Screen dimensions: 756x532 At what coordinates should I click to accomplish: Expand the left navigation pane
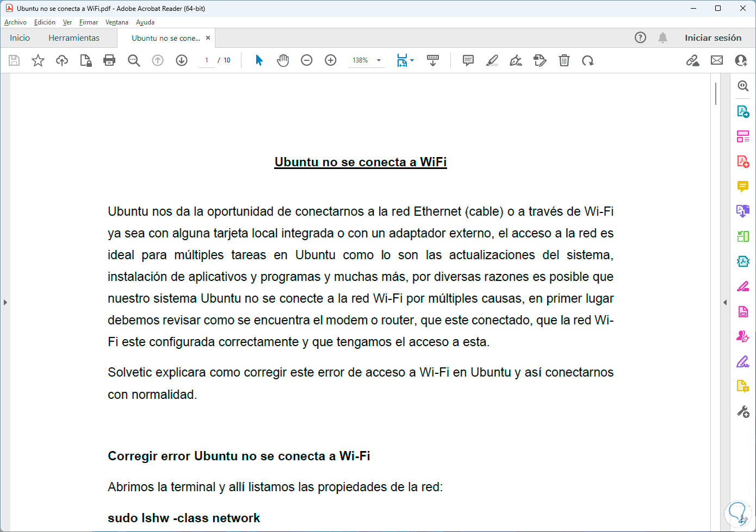5,302
